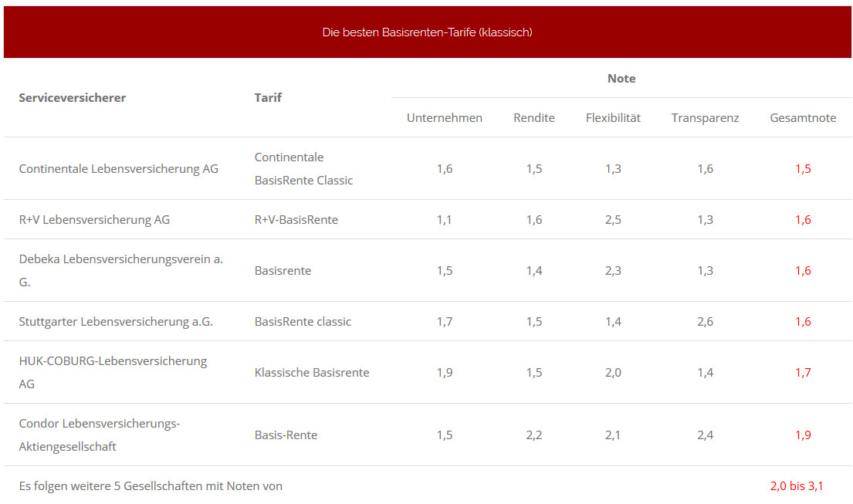
Task: Select the Flexibilität column subheader
Action: tap(613, 118)
